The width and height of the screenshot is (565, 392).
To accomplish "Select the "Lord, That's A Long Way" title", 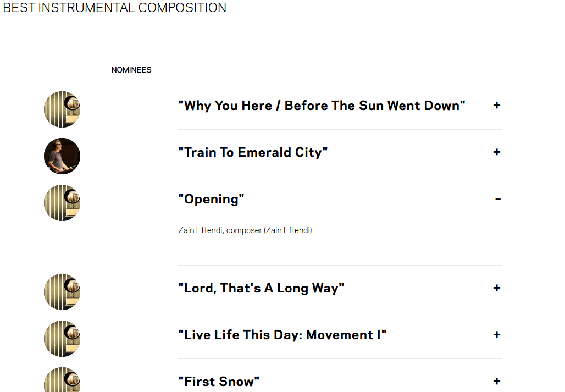I will [x=261, y=288].
